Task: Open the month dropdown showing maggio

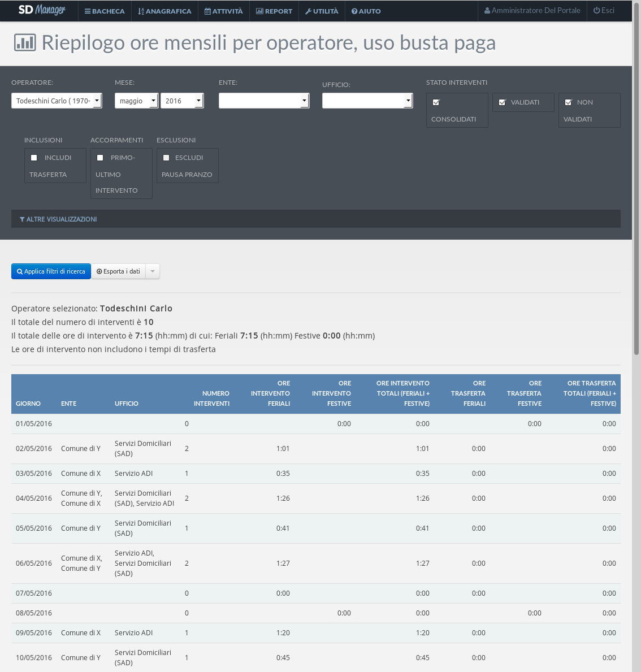Action: point(136,101)
